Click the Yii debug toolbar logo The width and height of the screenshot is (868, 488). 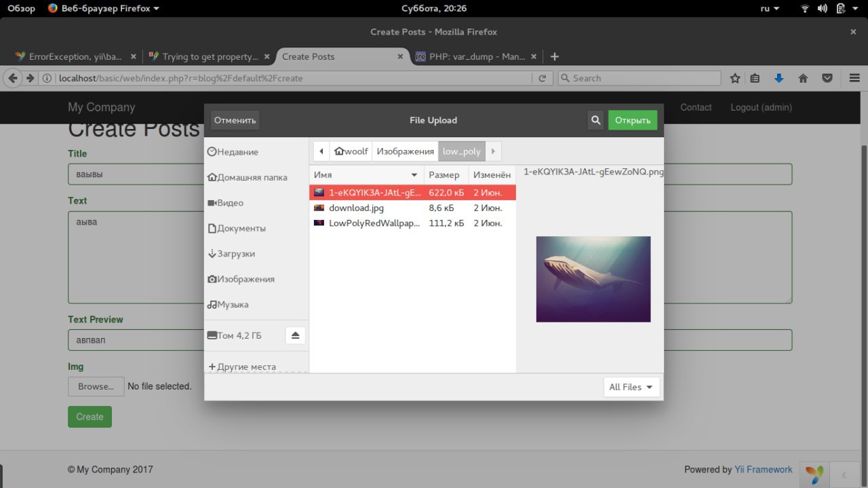click(x=814, y=474)
